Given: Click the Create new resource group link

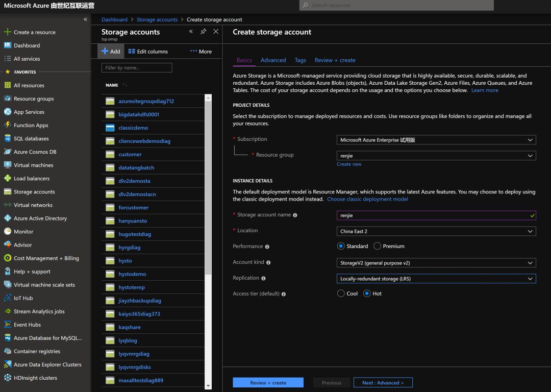Looking at the screenshot, I should 349,164.
